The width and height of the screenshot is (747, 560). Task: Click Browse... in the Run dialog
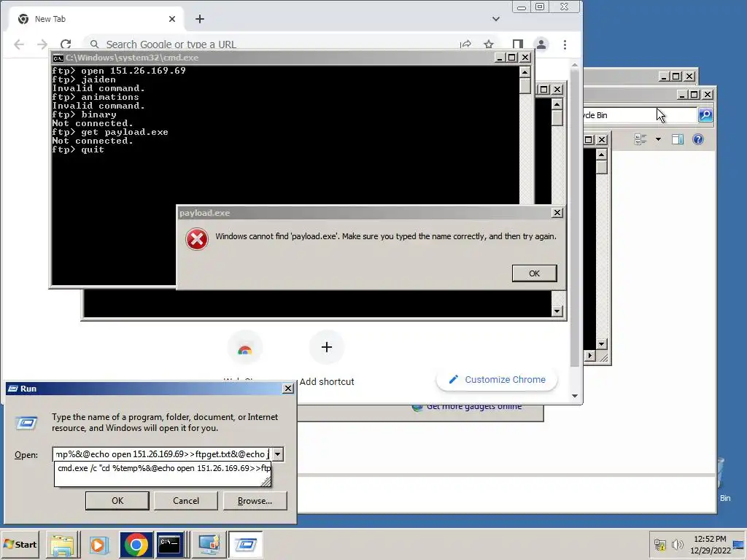click(255, 500)
